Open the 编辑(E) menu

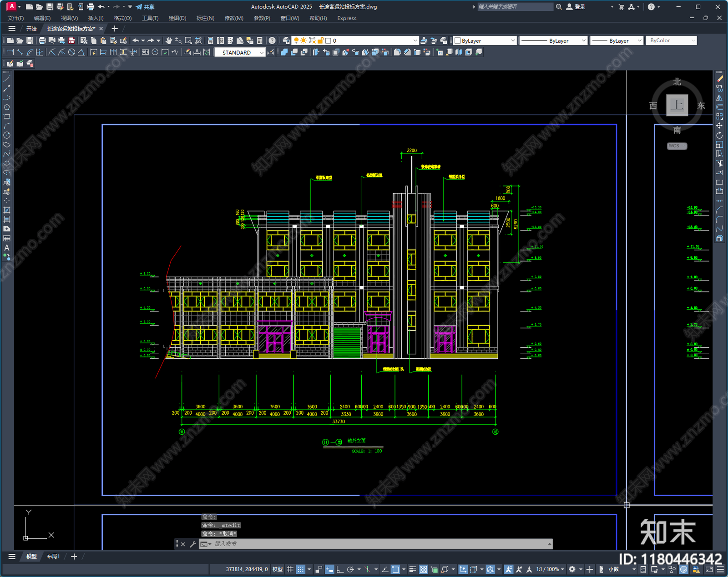(x=42, y=18)
